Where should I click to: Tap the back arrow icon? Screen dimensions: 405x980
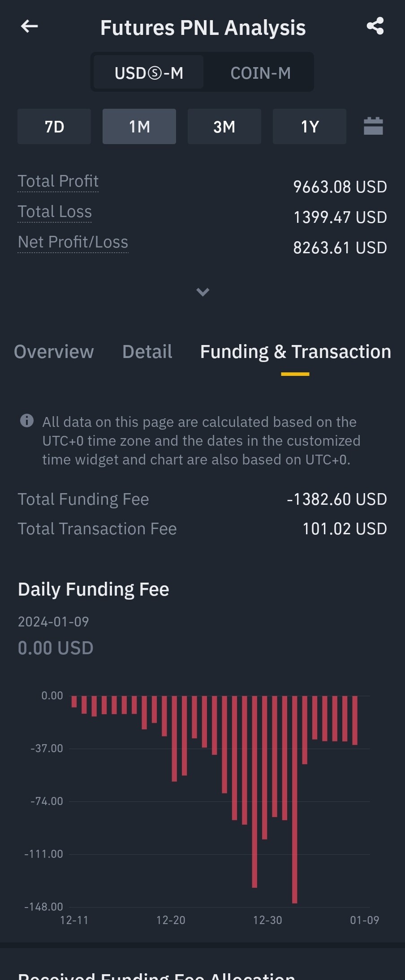(30, 27)
